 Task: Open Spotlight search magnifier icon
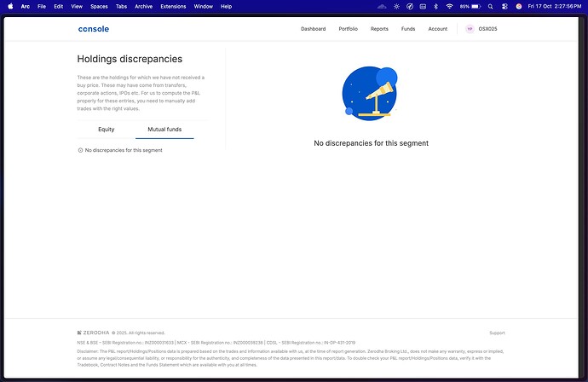point(491,6)
